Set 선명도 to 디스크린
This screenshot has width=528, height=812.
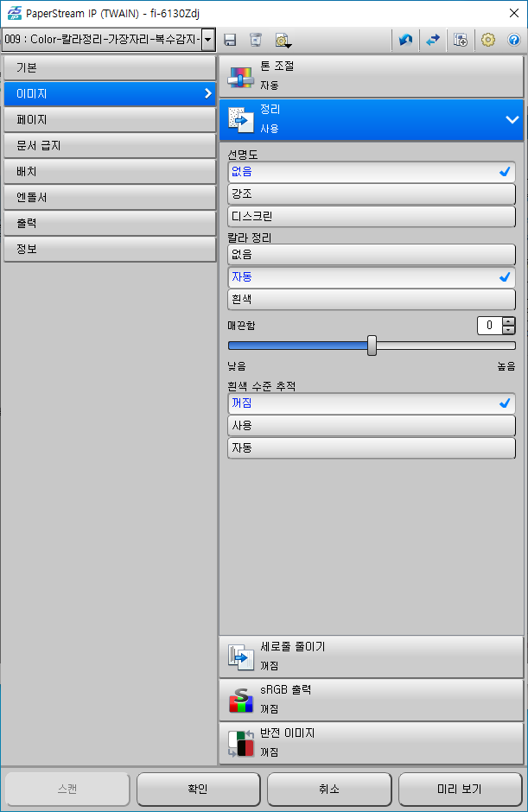click(372, 217)
